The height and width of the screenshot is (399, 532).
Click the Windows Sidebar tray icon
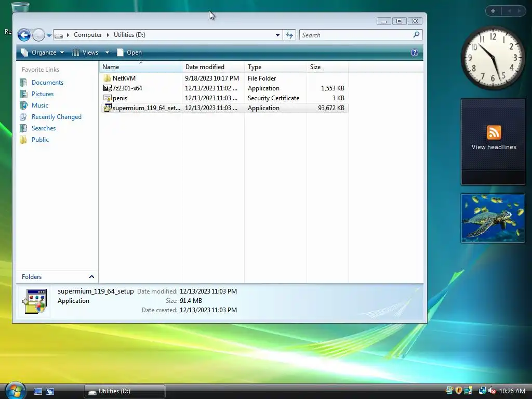(468, 391)
